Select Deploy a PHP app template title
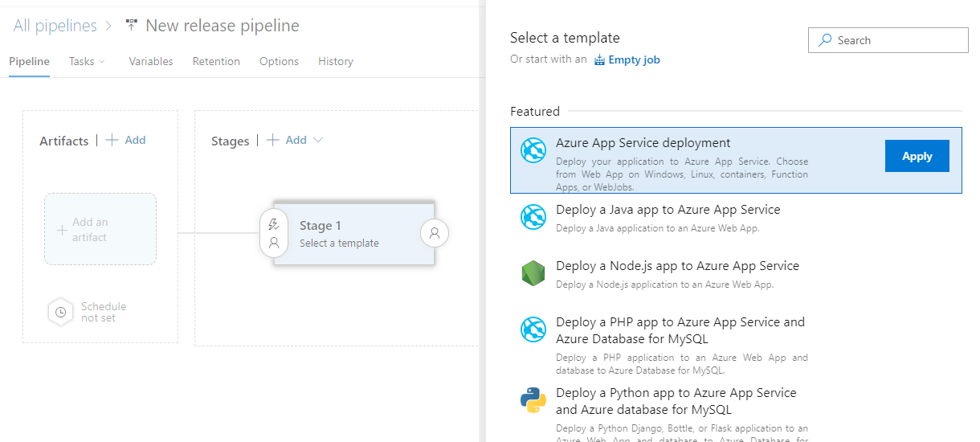Image resolution: width=980 pixels, height=442 pixels. pyautogui.click(x=680, y=330)
